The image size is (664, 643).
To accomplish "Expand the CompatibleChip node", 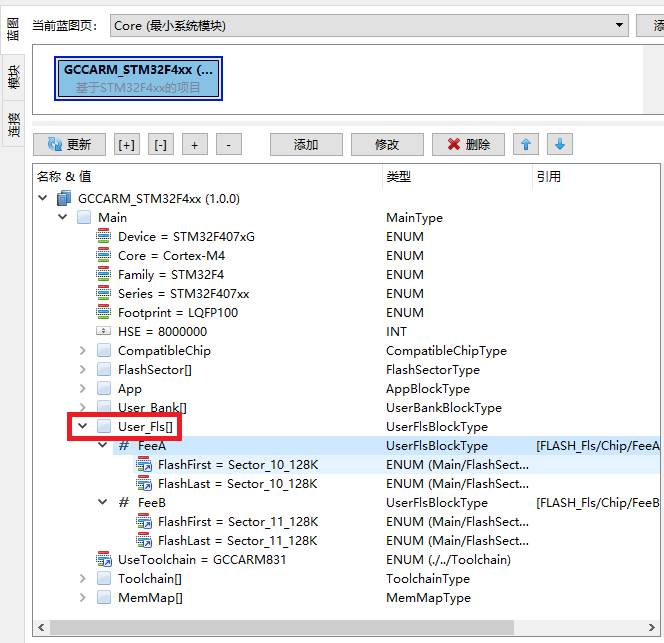I will [x=82, y=351].
